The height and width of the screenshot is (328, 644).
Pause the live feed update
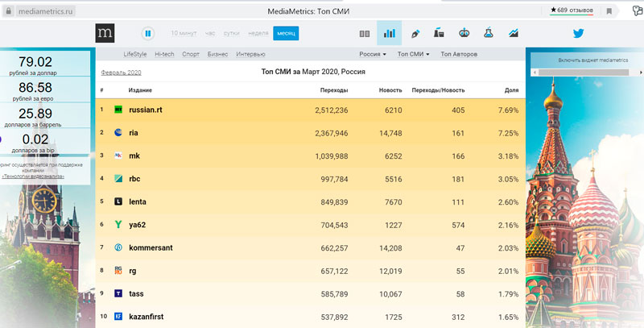pyautogui.click(x=148, y=34)
